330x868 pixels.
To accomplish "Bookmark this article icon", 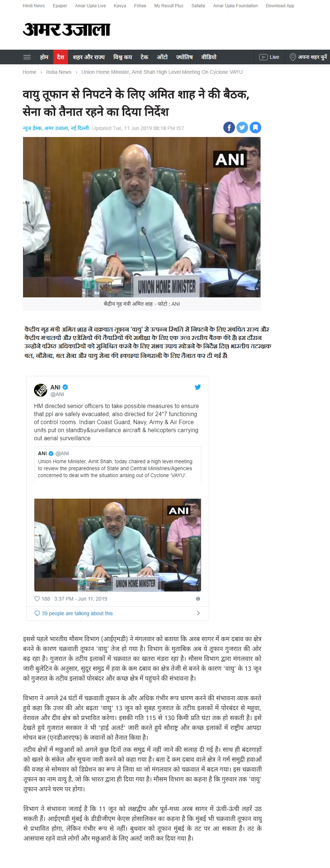I will click(255, 127).
